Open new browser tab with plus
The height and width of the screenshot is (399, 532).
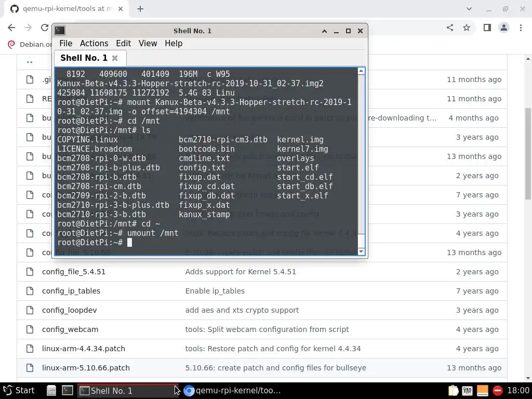pos(140,9)
